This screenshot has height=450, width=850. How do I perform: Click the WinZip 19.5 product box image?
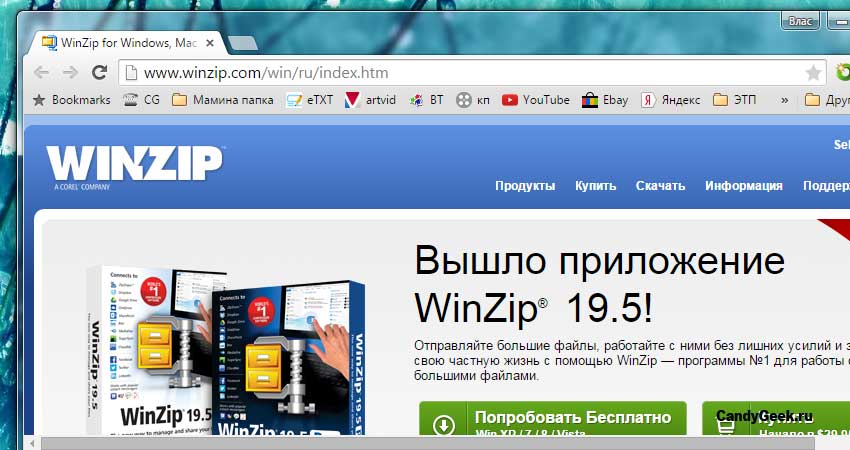click(x=226, y=350)
